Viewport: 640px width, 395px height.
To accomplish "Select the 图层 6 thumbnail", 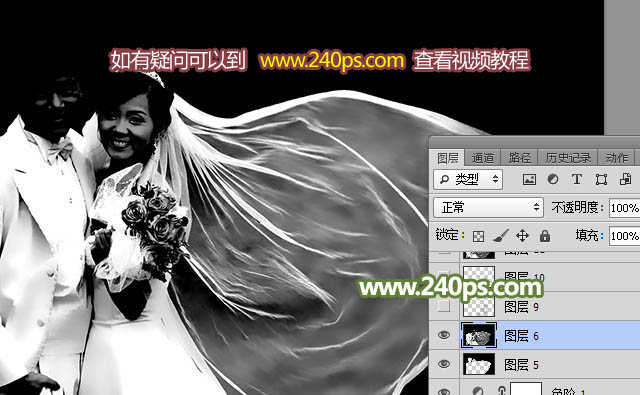I will tap(479, 335).
